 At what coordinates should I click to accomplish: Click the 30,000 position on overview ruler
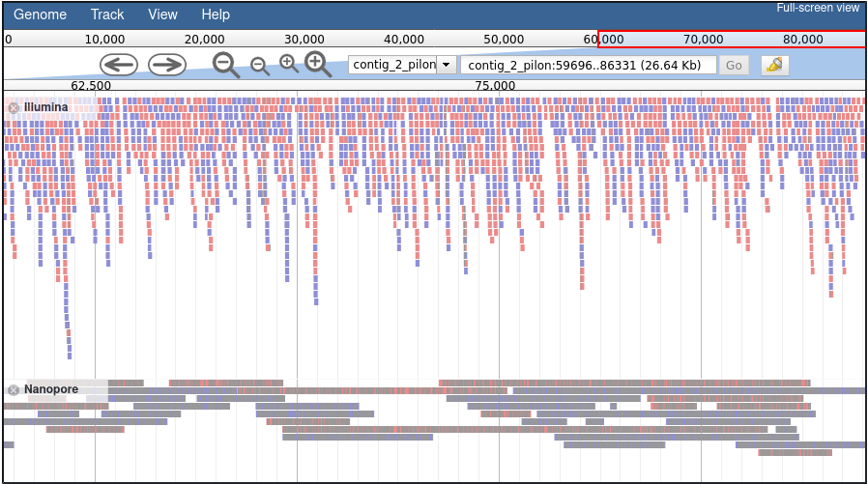point(304,40)
